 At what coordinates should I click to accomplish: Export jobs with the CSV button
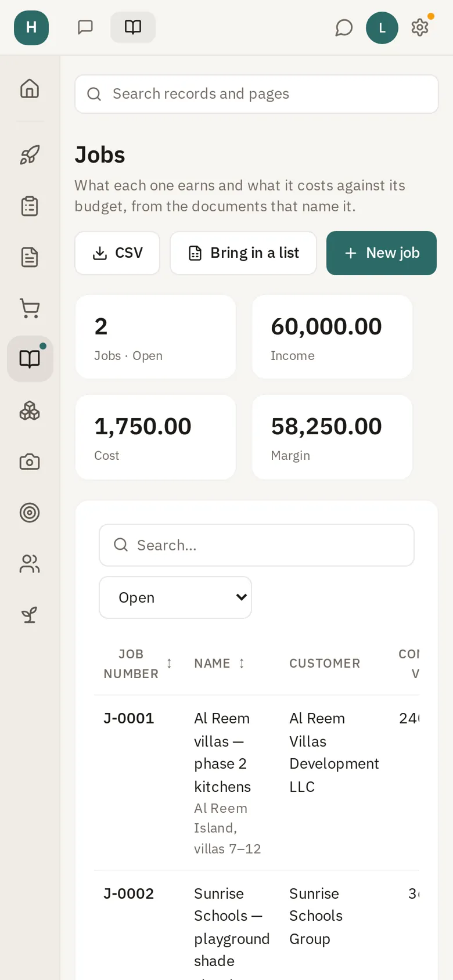[117, 253]
